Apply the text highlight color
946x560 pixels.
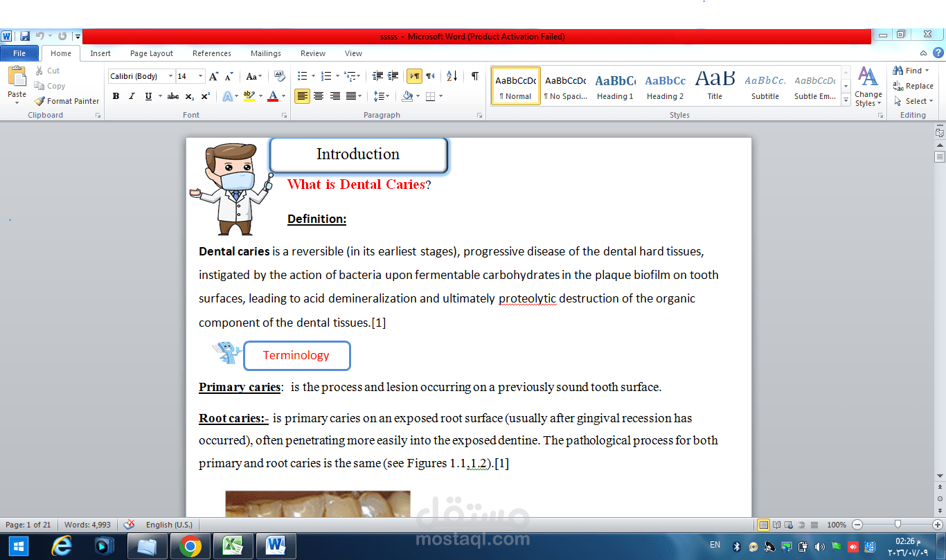249,96
